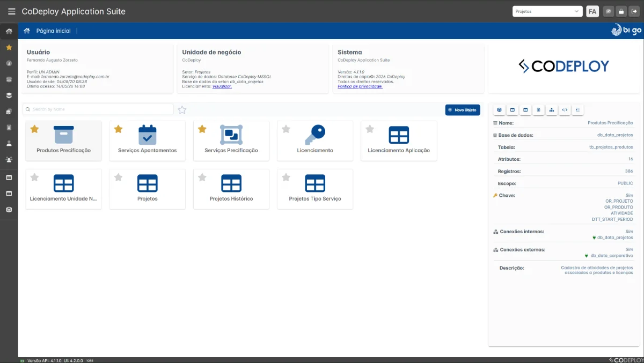Unfavorite Serviços Apontamentos via its star
Image resolution: width=644 pixels, height=363 pixels.
[119, 129]
